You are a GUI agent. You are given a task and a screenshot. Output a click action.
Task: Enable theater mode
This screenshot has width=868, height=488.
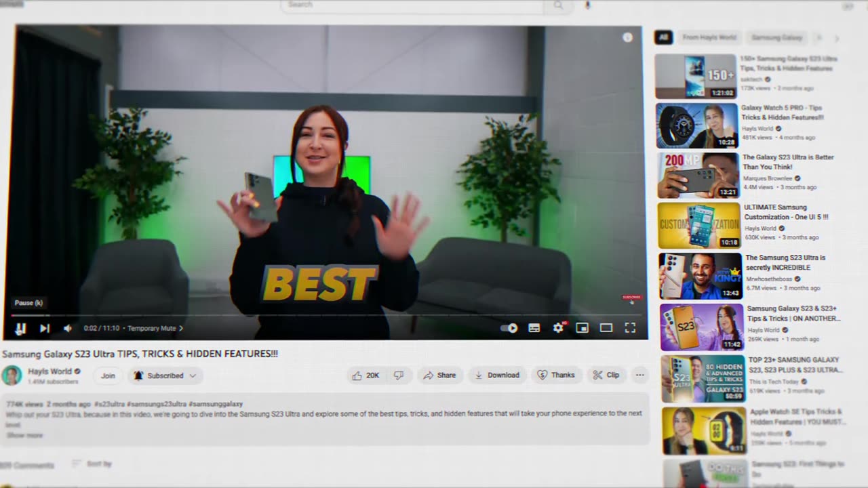pyautogui.click(x=606, y=328)
